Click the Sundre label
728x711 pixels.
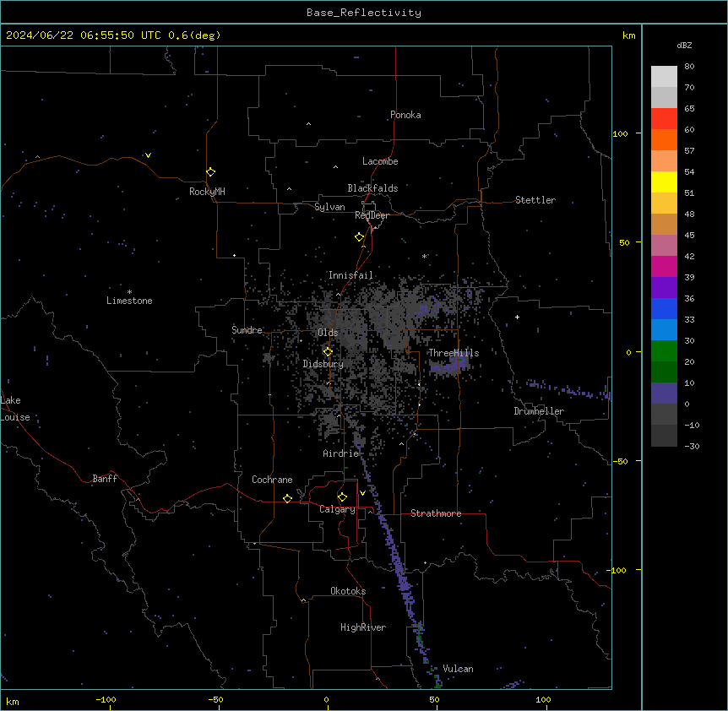tap(247, 330)
